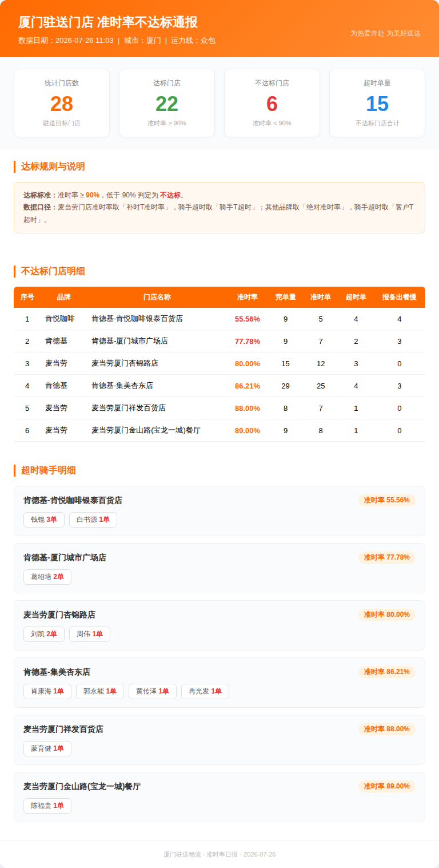Click the 达标标准 rule line
This screenshot has width=439, height=868.
click(x=104, y=195)
